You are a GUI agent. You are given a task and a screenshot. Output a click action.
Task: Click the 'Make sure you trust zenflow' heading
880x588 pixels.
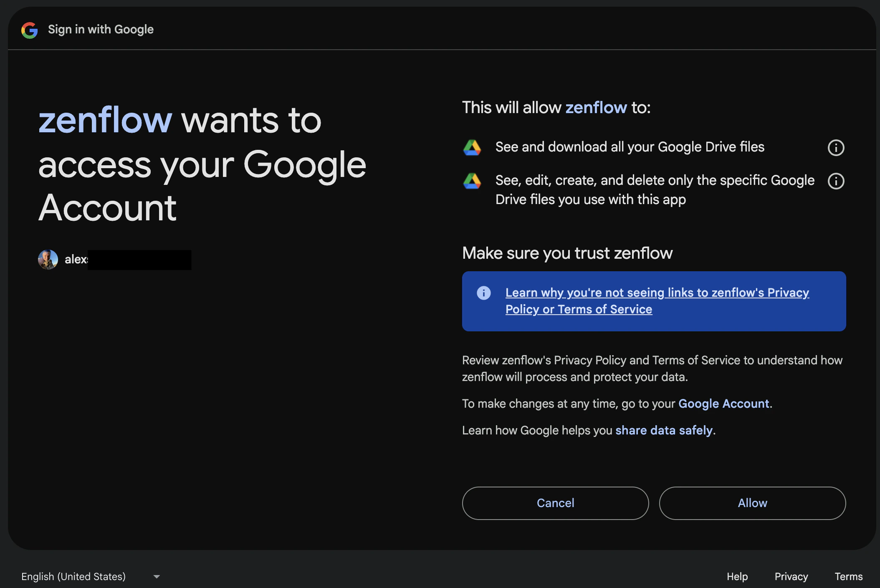click(x=567, y=253)
